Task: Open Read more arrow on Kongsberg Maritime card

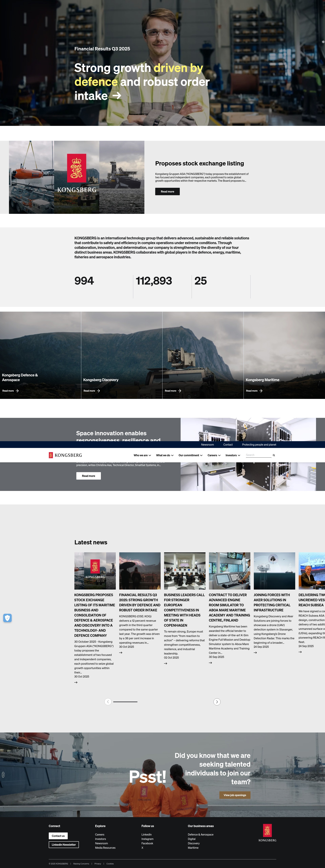Action: [x=254, y=391]
